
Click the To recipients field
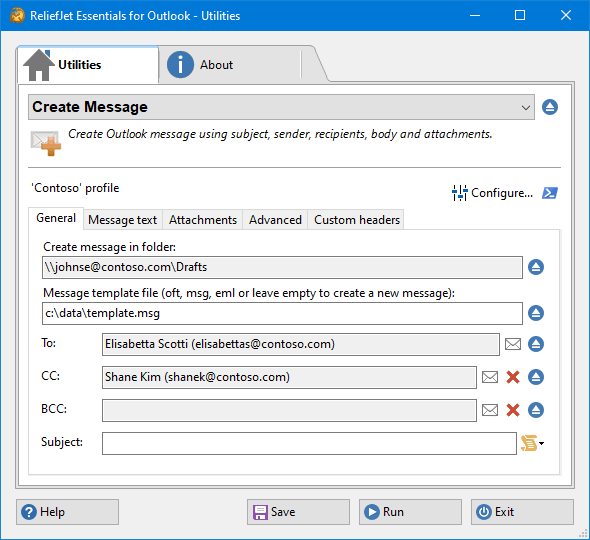301,344
